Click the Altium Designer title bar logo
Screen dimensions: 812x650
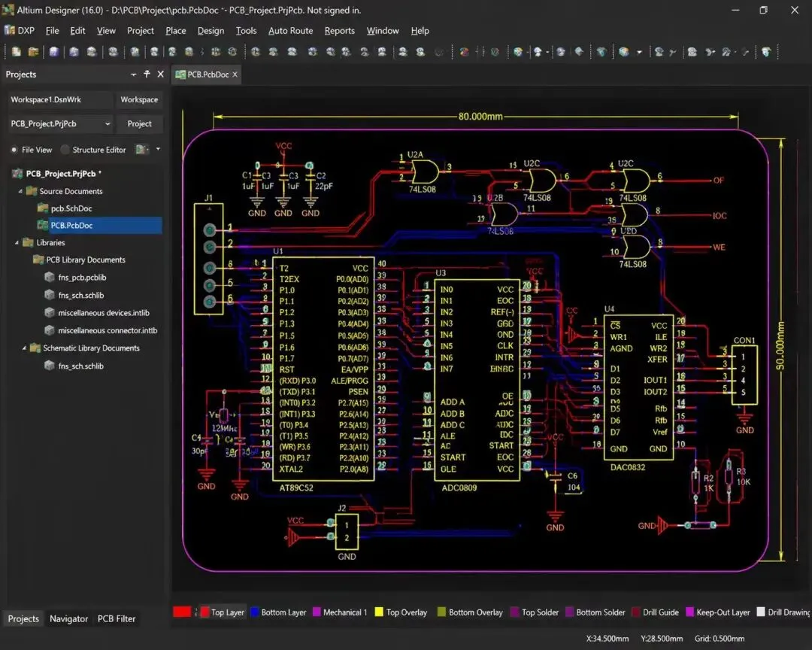click(x=8, y=10)
